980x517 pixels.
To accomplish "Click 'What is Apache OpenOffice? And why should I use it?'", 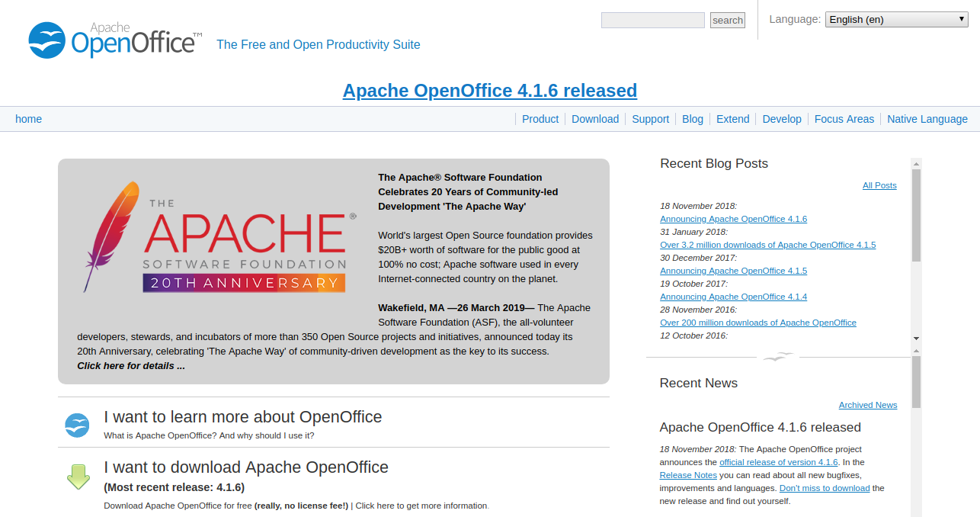I will pos(210,435).
